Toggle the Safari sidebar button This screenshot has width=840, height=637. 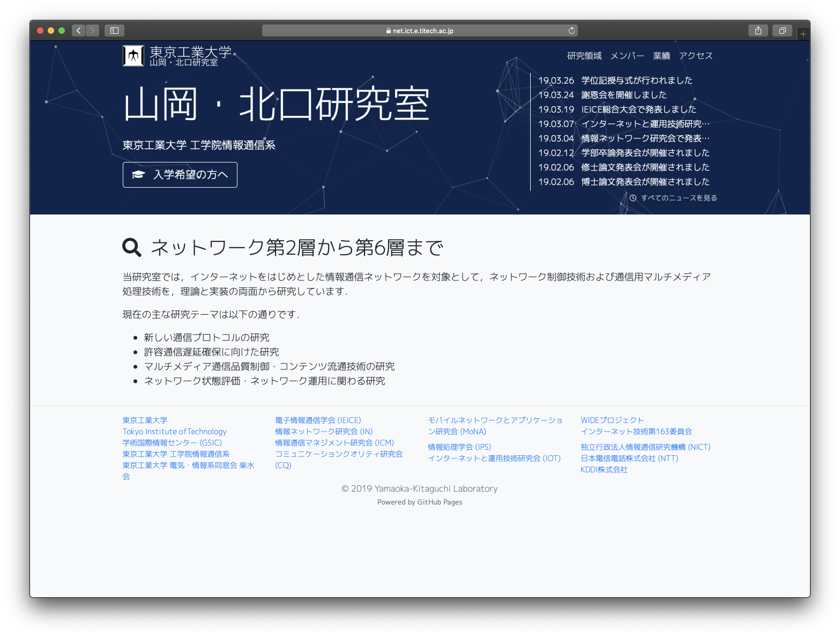point(114,31)
